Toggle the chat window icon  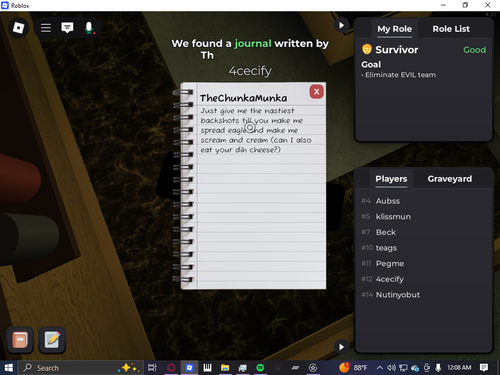pos(67,27)
